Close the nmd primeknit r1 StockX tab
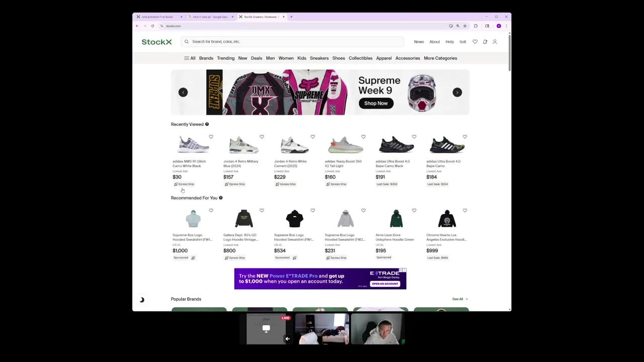This screenshot has width=644, height=362. tap(181, 17)
